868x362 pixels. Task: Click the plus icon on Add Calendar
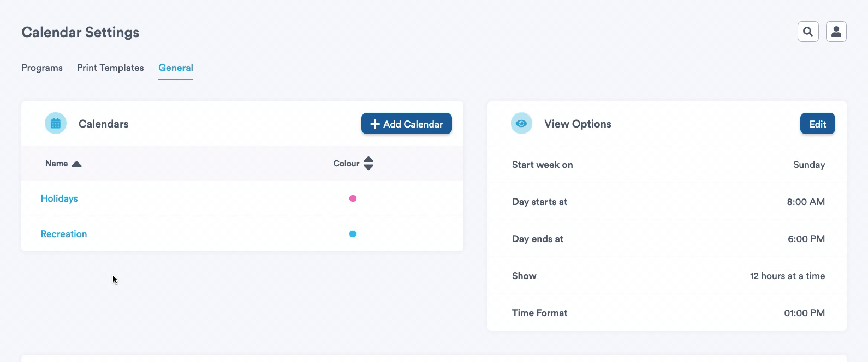[375, 124]
